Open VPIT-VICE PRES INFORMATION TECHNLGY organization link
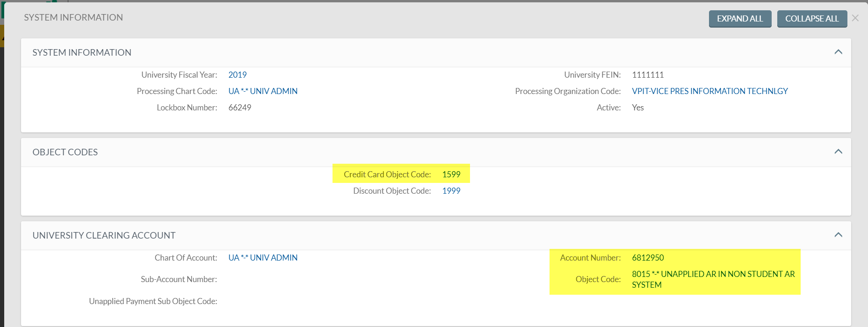Image resolution: width=868 pixels, height=327 pixels. click(709, 91)
